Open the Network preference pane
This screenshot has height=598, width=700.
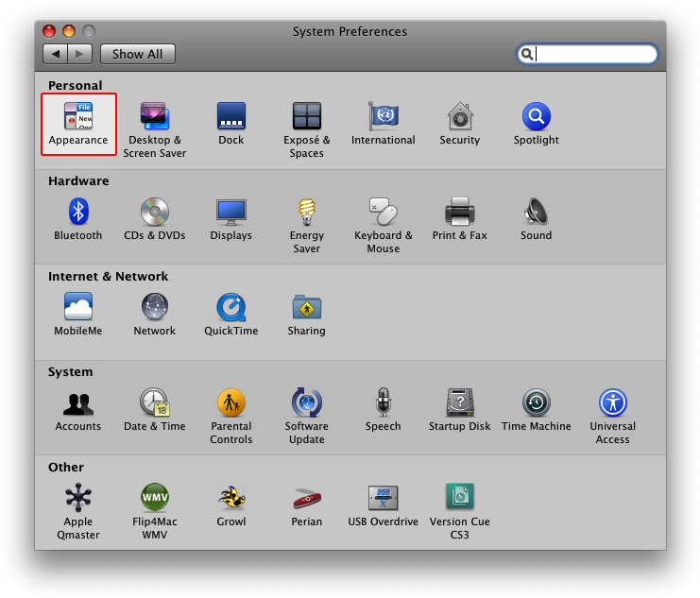[155, 315]
